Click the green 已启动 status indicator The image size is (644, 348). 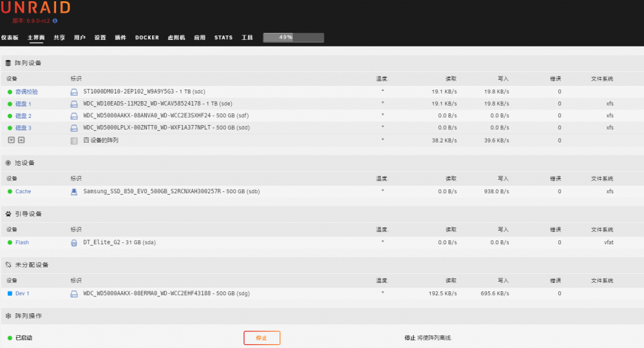point(10,338)
